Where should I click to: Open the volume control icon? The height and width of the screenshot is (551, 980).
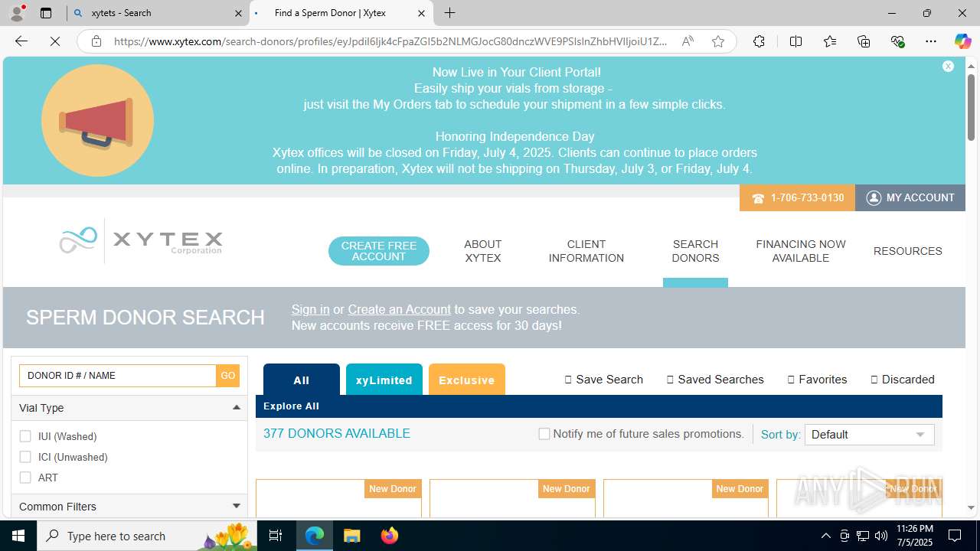pos(880,536)
